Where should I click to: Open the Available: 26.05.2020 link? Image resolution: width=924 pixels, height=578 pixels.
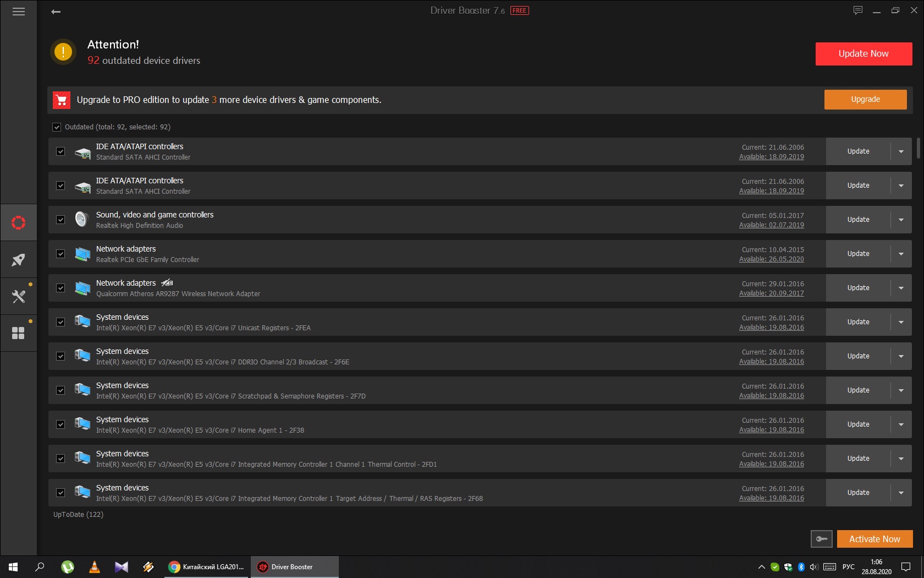772,259
